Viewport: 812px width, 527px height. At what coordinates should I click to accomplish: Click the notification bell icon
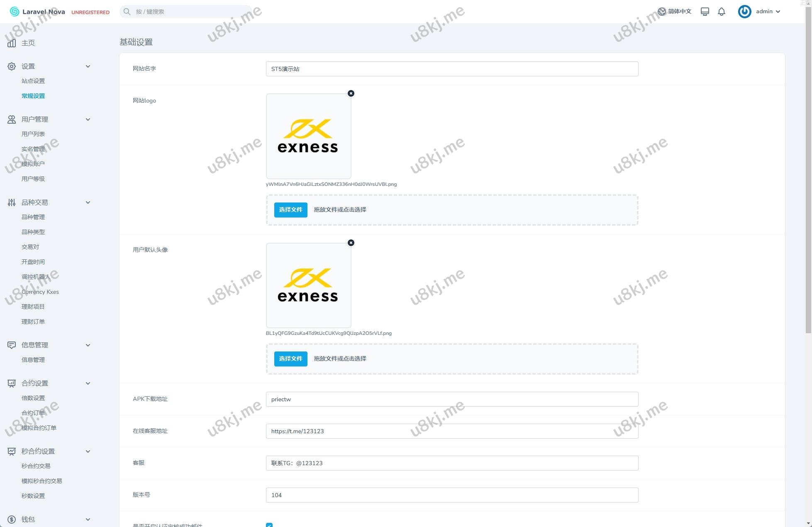[x=722, y=12]
